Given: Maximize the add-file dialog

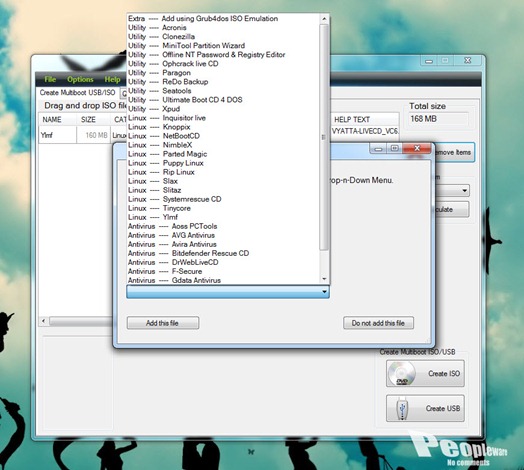Looking at the screenshot, I should pos(395,148).
